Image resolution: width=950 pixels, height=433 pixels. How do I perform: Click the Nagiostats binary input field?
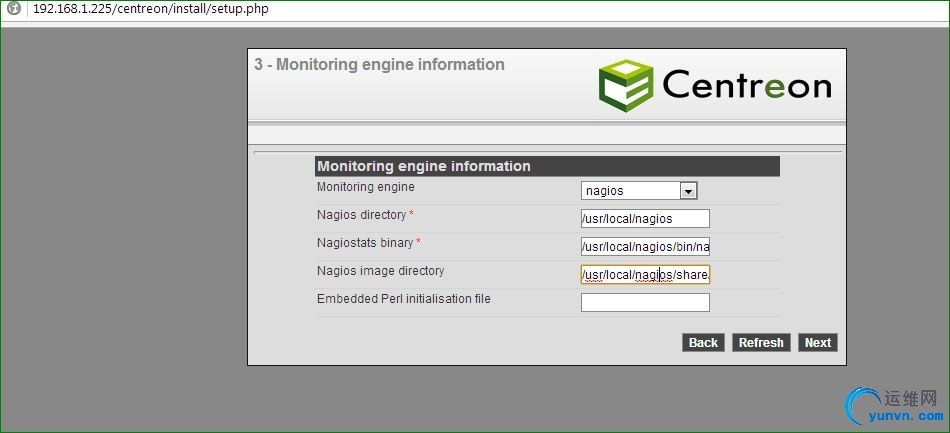(x=645, y=246)
